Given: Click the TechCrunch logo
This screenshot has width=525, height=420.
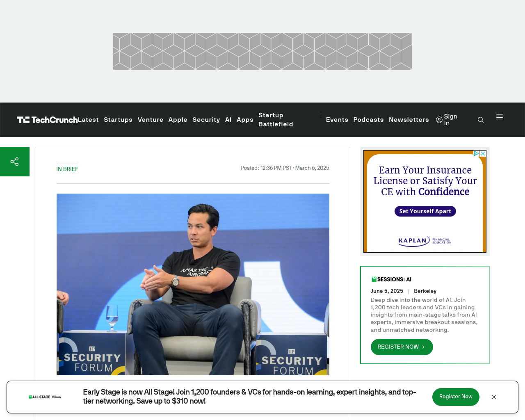Looking at the screenshot, I should click(47, 120).
